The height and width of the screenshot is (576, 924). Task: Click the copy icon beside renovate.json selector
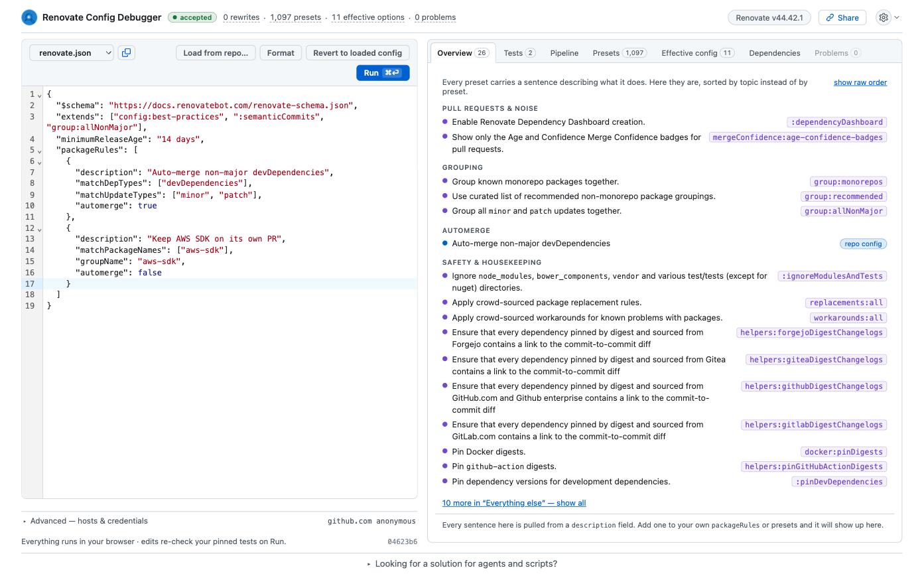126,52
